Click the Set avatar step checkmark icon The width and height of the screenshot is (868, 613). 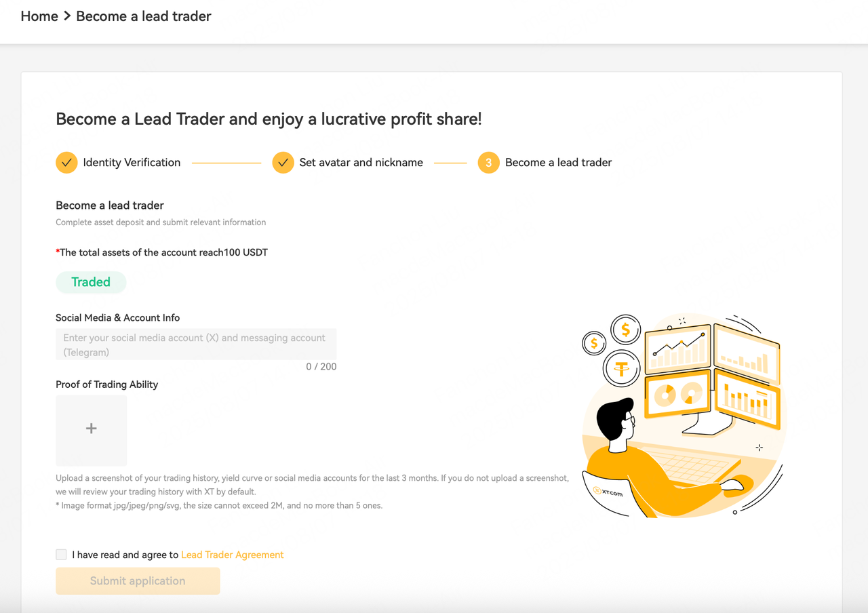283,163
